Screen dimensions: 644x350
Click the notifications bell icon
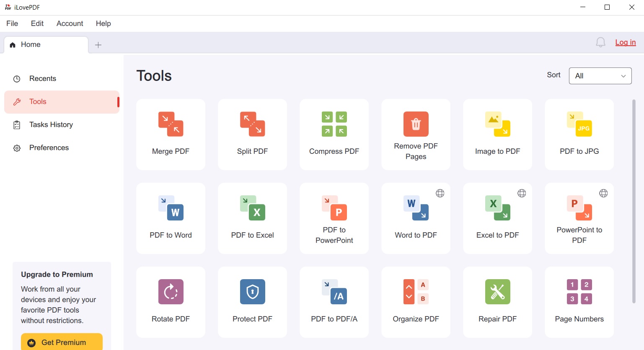[x=600, y=42]
